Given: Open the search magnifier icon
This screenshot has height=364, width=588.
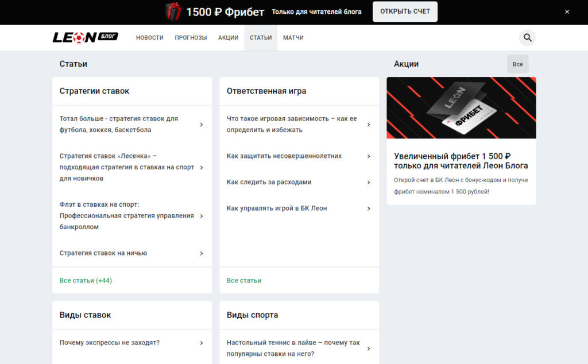Looking at the screenshot, I should coord(527,38).
